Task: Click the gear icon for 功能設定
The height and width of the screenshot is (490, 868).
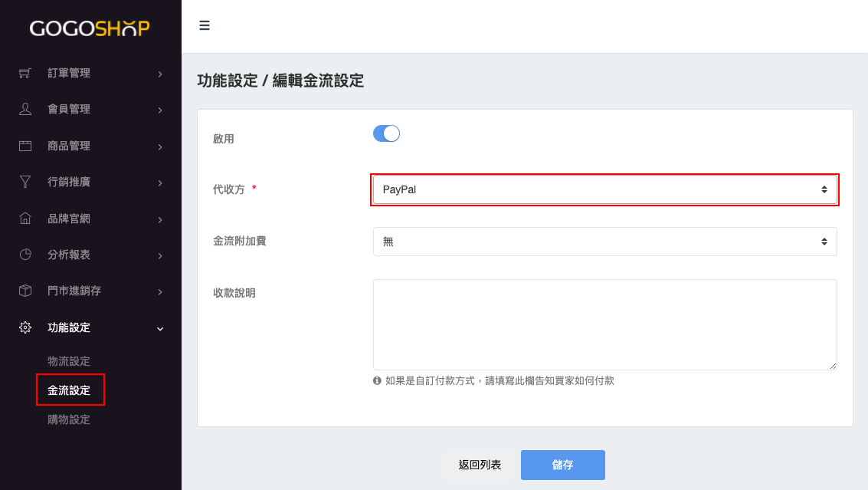Action: pyautogui.click(x=25, y=327)
